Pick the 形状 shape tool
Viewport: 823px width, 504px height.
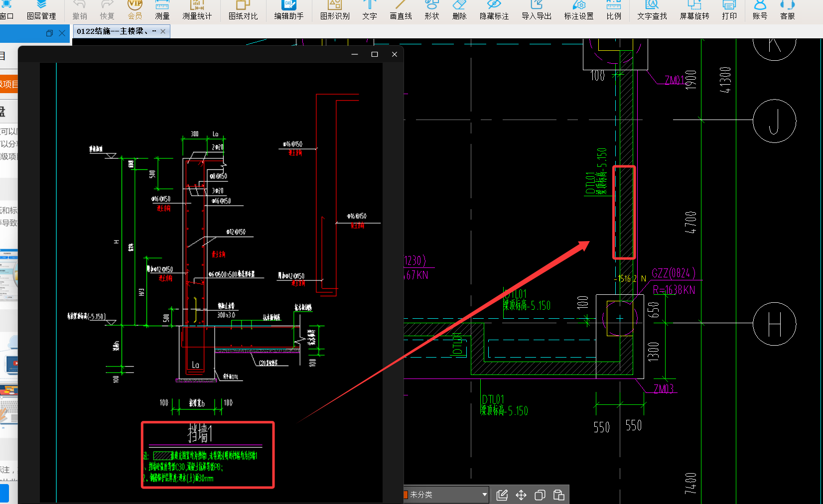(x=432, y=10)
